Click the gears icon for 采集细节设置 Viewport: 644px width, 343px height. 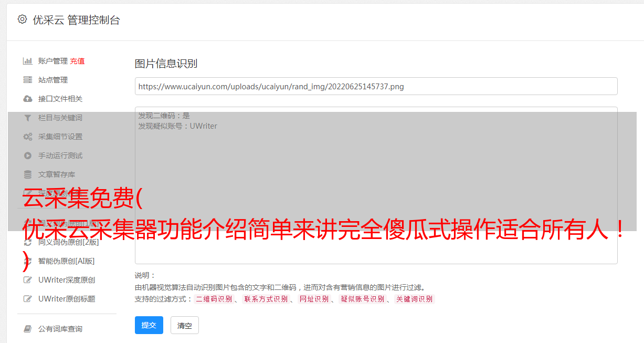pos(28,137)
